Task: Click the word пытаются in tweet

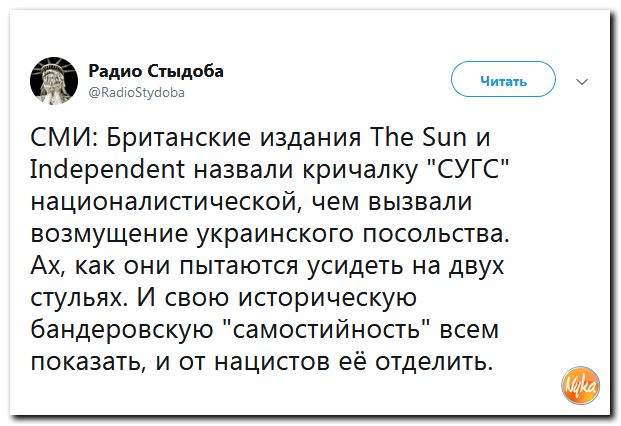Action: (x=239, y=266)
